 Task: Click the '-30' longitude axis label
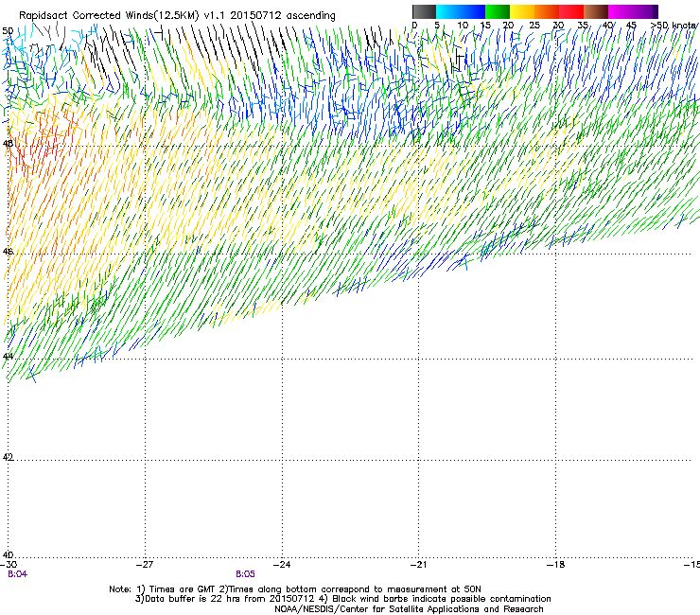point(9,565)
